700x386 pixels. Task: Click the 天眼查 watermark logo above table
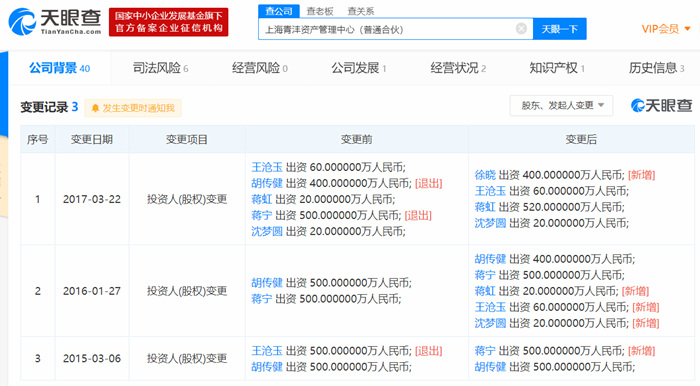(x=661, y=106)
